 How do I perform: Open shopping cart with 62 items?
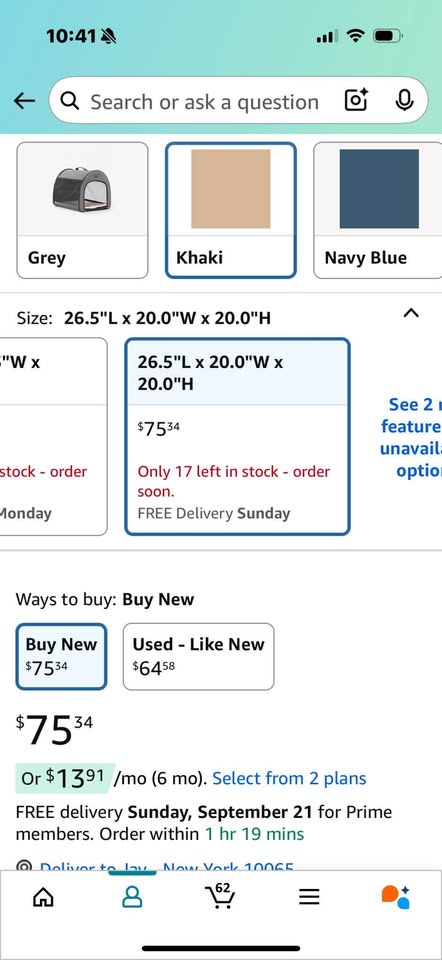pos(222,896)
